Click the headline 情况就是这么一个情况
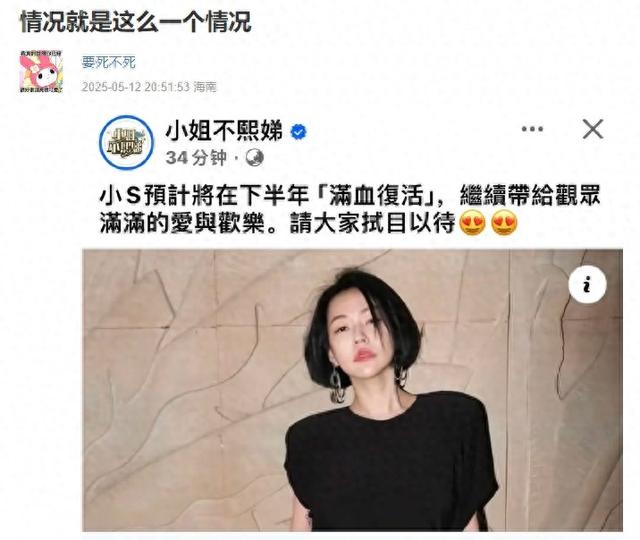This screenshot has height=540, width=640. point(136,22)
